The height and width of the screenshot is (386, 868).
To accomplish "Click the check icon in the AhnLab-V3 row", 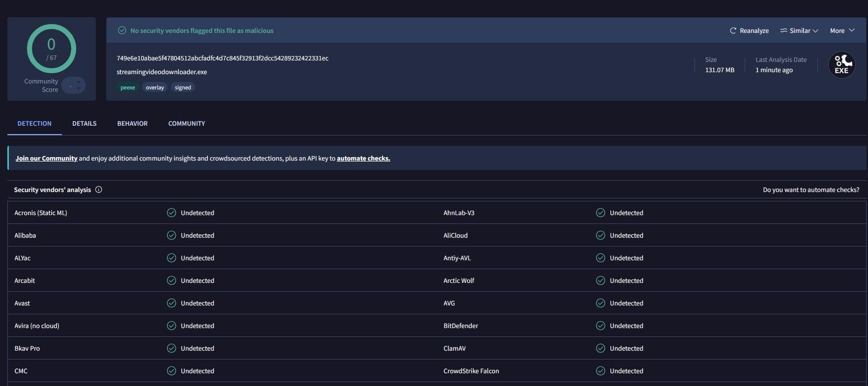I will (x=601, y=213).
